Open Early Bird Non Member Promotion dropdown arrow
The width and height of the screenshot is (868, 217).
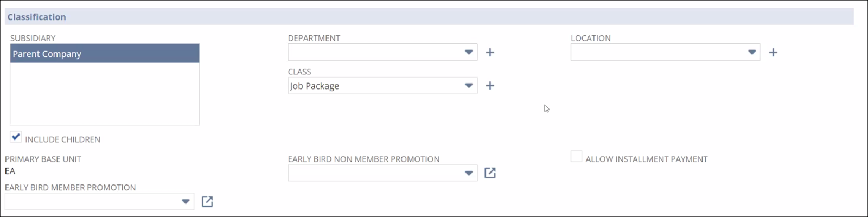click(469, 173)
